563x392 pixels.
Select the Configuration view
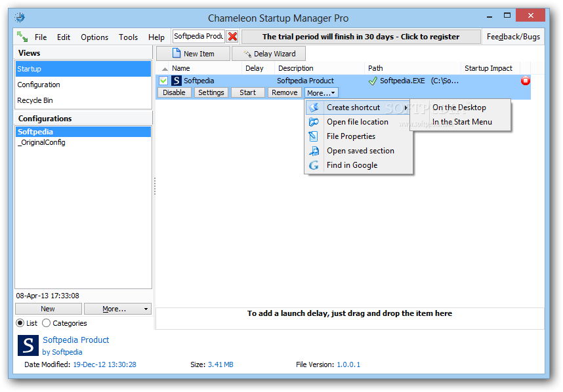[x=83, y=85]
